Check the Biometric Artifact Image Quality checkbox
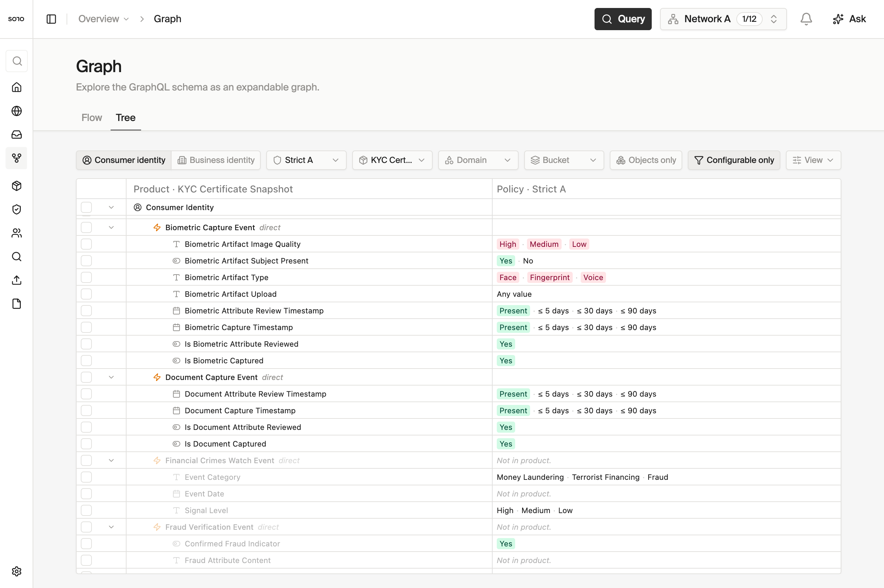 [x=86, y=244]
